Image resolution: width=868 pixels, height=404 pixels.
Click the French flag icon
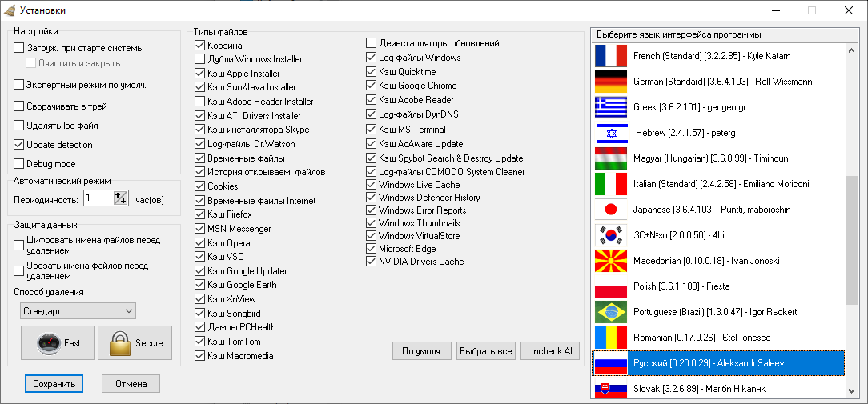click(611, 56)
